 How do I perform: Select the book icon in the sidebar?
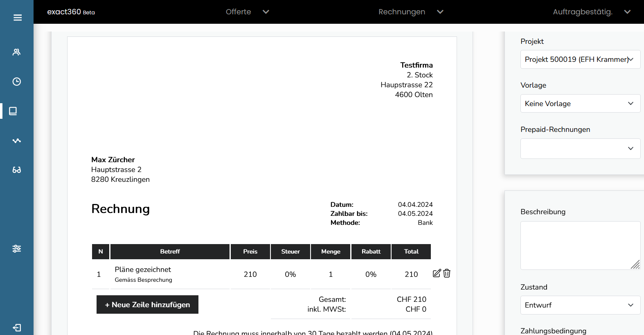[x=13, y=111]
